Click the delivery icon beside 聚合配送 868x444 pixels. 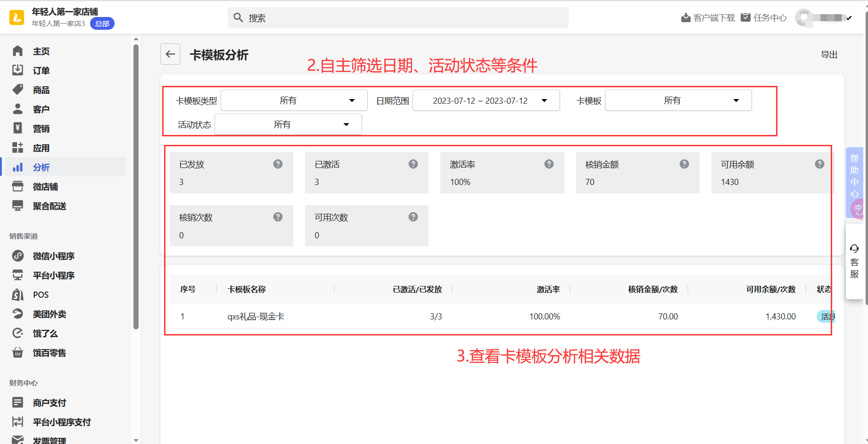tap(18, 206)
